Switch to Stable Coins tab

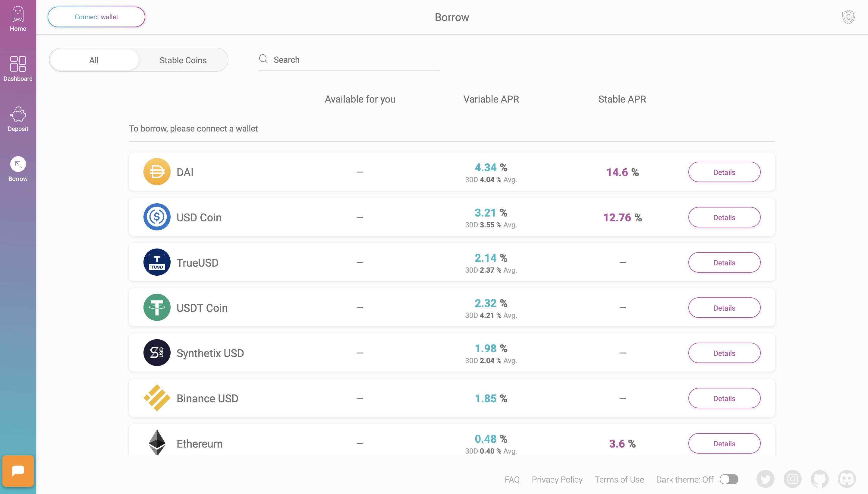[x=183, y=60]
